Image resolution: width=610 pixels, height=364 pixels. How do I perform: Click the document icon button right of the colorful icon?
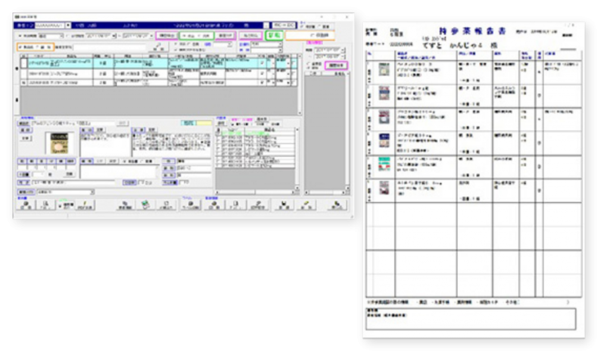166,205
